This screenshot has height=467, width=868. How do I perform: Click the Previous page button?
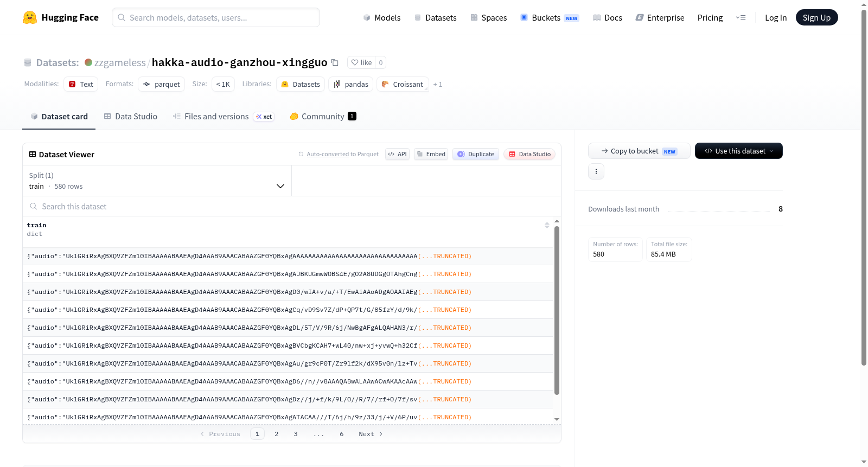(220, 434)
